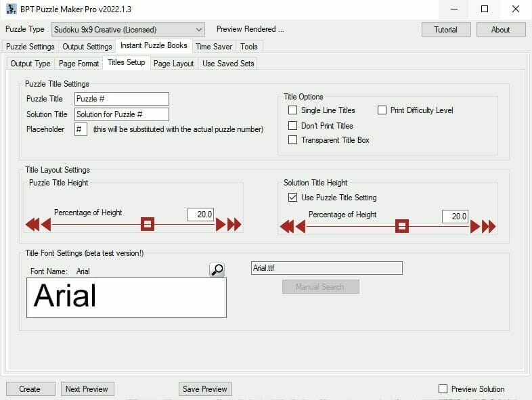The width and height of the screenshot is (532, 400).
Task: Open the Page Layout sub-tab
Action: coord(173,64)
